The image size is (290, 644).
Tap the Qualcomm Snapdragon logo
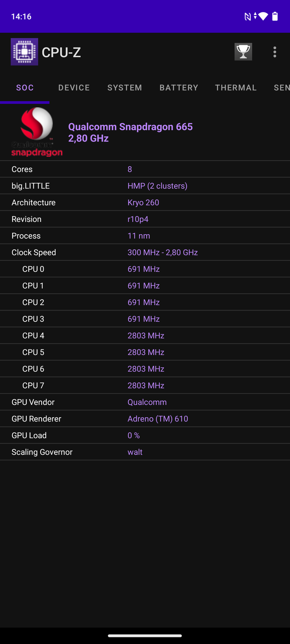pos(37,132)
